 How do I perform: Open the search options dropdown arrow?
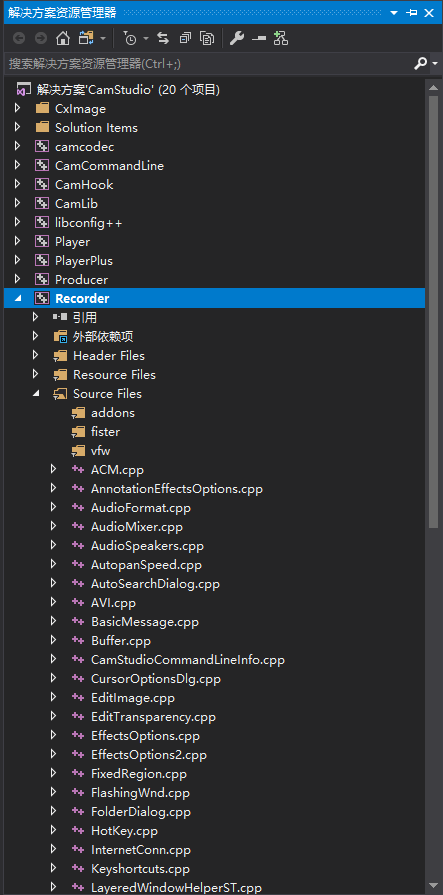click(435, 63)
